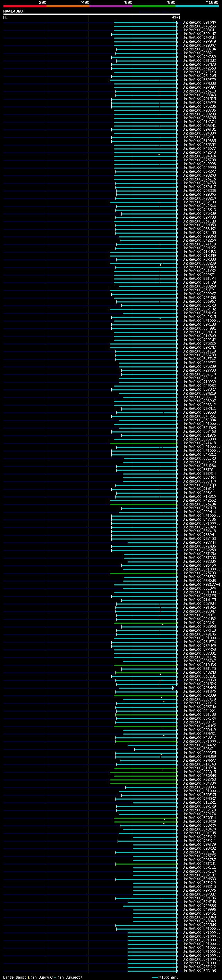
Task: Click the green alignment bar for UniRef100_Q41418
Action: pos(144,443)
